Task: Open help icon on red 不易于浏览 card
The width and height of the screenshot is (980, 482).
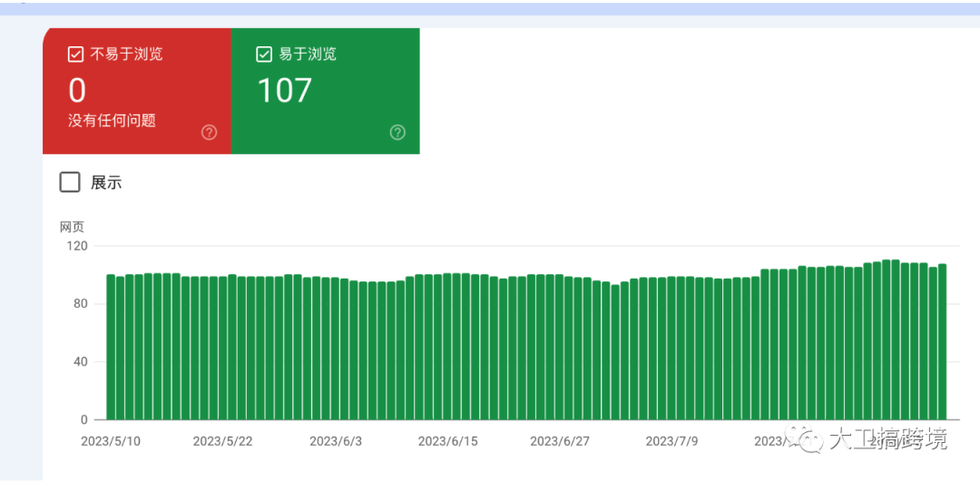Action: tap(210, 133)
